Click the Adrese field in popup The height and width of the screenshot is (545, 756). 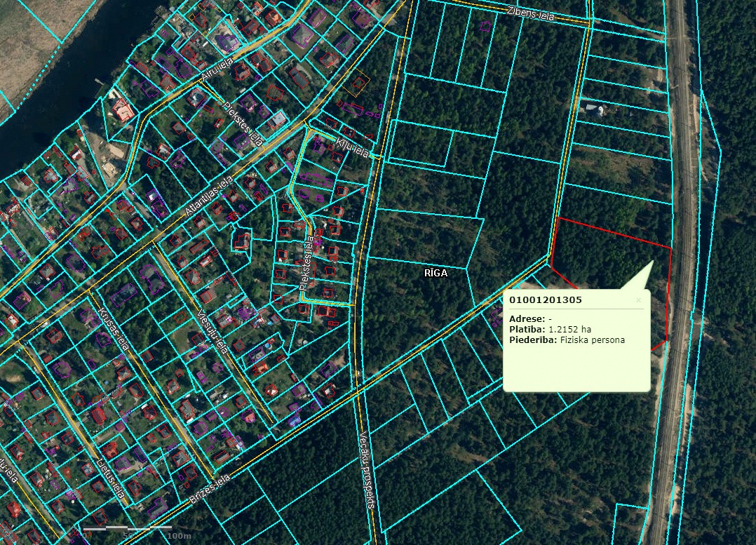point(530,318)
